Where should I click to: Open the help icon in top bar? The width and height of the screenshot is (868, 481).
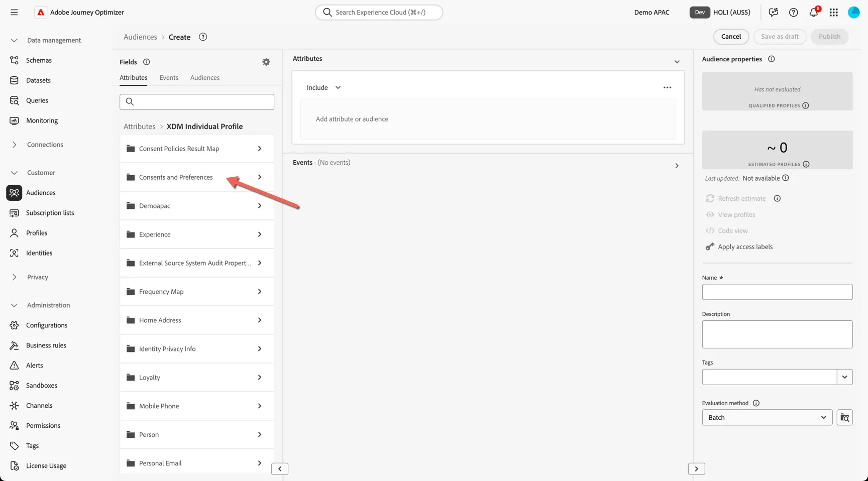[x=793, y=12]
